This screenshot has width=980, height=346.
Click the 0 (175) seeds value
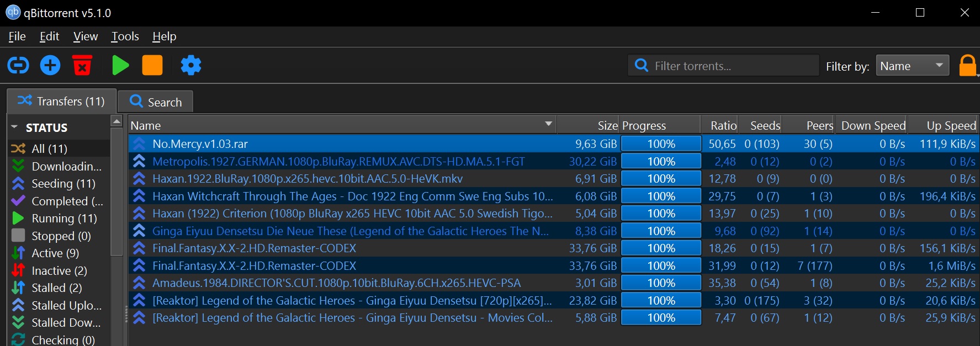[x=762, y=301]
